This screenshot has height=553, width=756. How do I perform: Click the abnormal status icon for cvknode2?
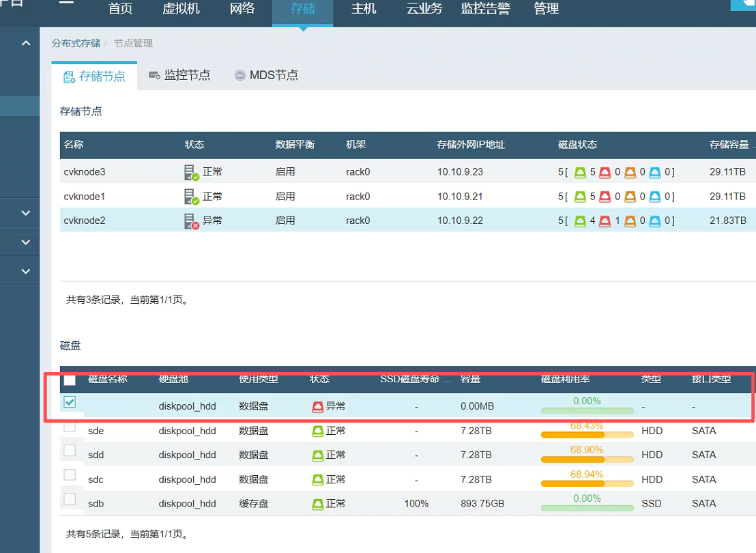tap(192, 221)
